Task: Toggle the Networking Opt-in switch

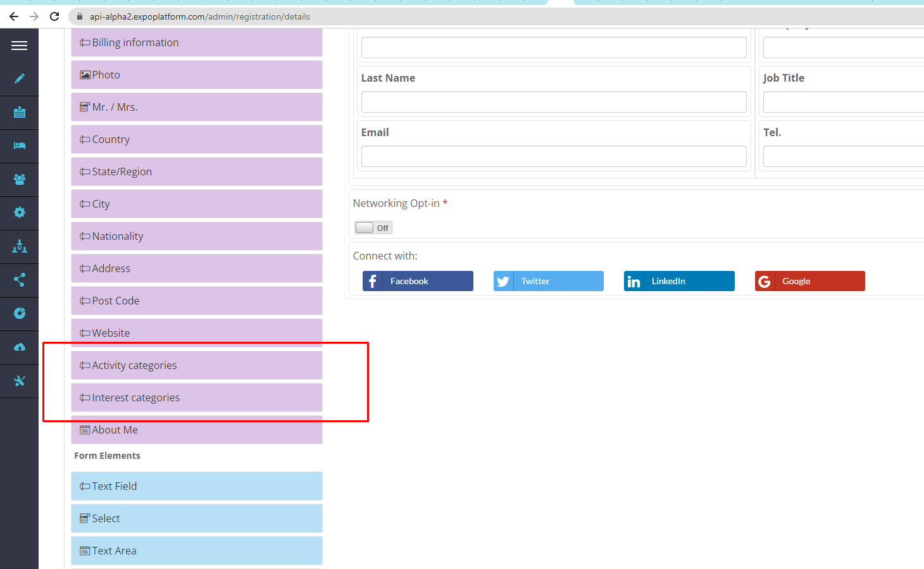Action: tap(373, 228)
